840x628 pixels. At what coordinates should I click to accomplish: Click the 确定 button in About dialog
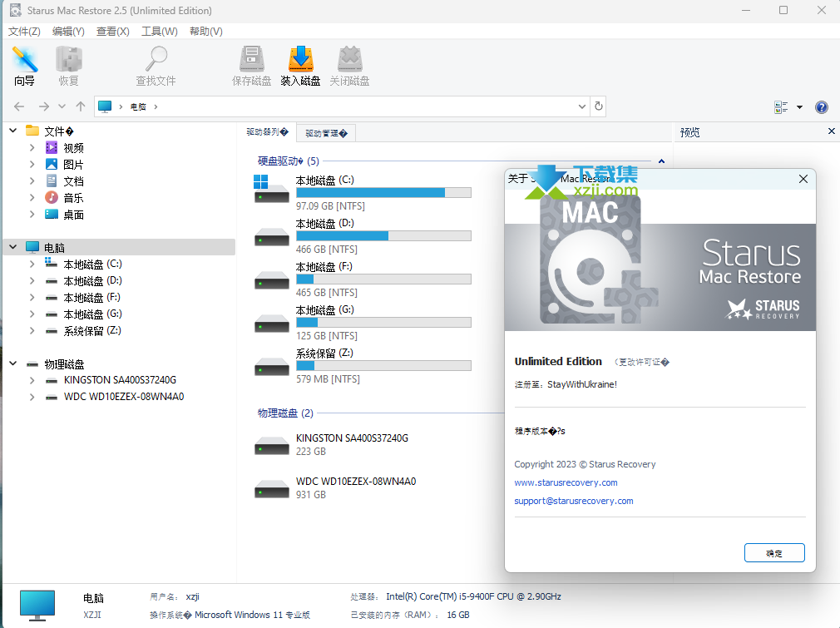(x=774, y=552)
